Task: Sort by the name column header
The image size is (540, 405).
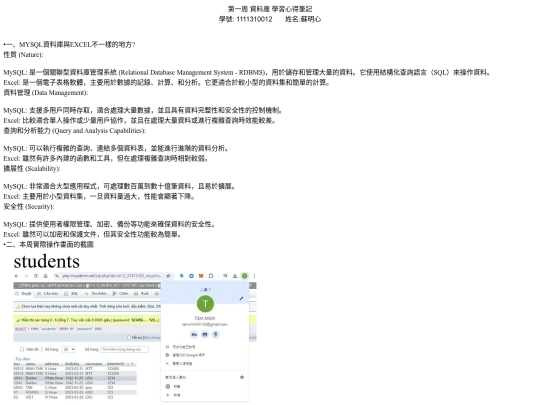Action: click(x=31, y=364)
